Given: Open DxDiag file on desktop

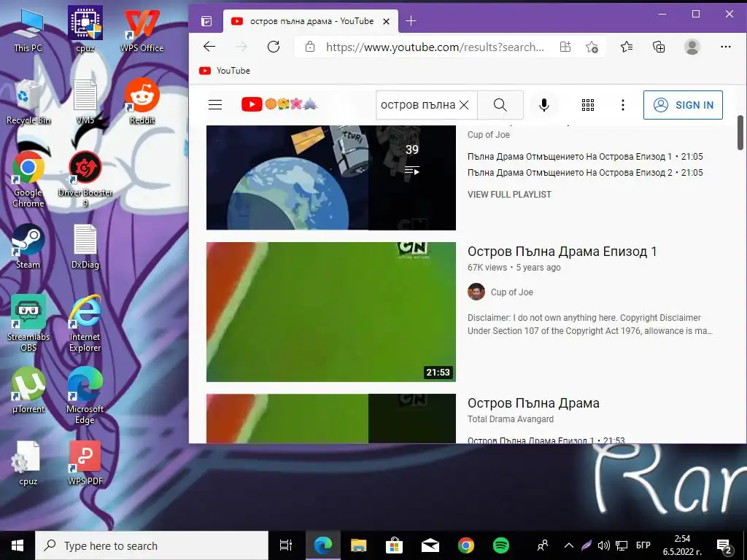Looking at the screenshot, I should (85, 246).
